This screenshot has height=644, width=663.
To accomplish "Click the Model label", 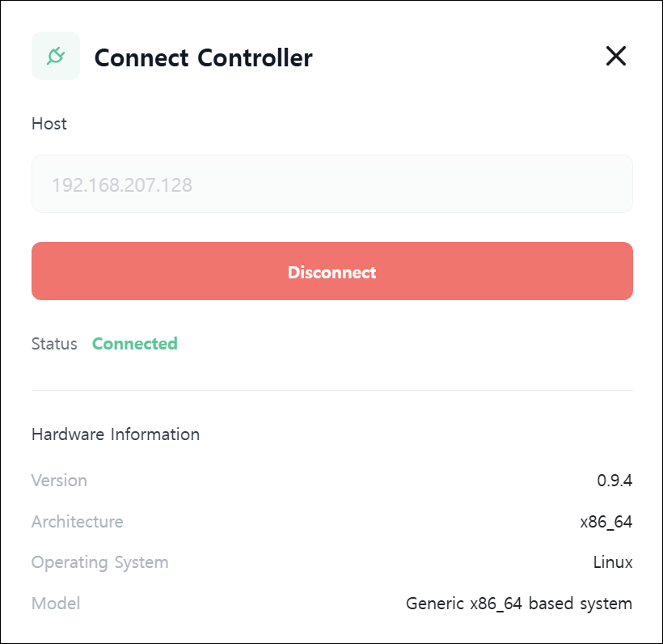I will 56,604.
